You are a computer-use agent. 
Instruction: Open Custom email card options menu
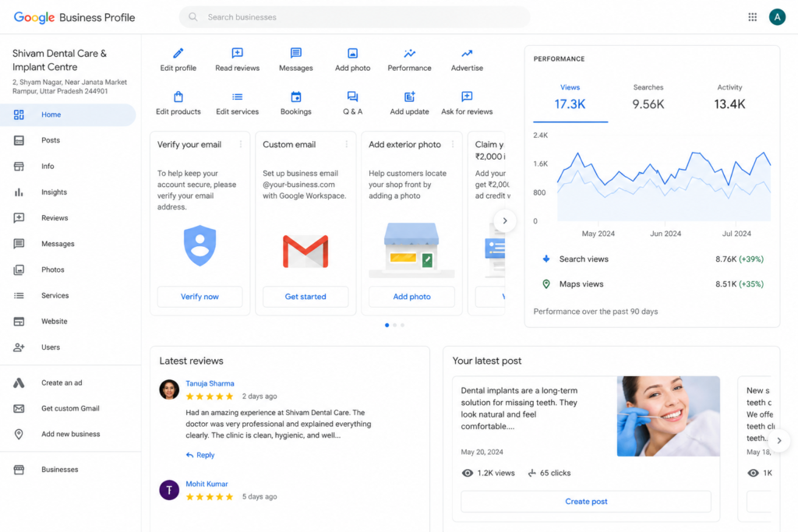[347, 144]
